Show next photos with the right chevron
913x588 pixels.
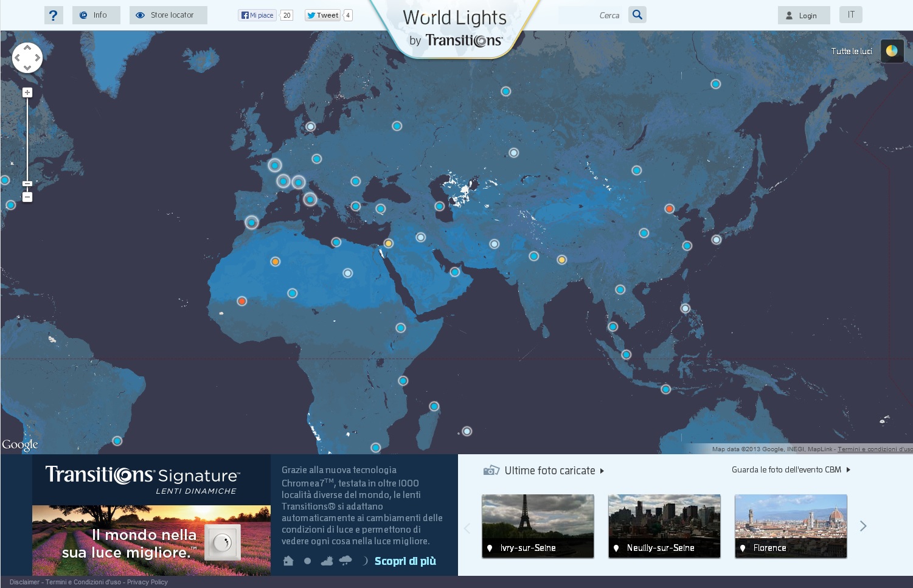point(863,526)
